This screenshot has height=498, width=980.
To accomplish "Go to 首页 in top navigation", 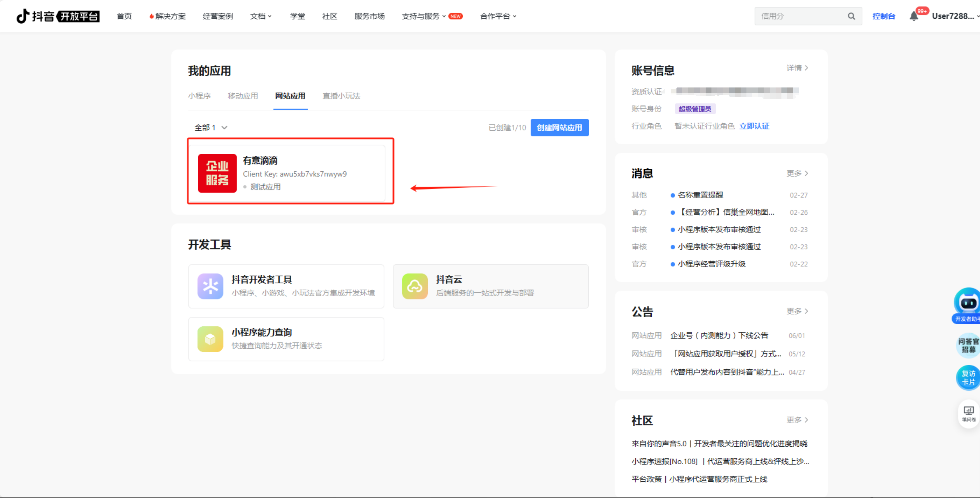I will point(124,16).
